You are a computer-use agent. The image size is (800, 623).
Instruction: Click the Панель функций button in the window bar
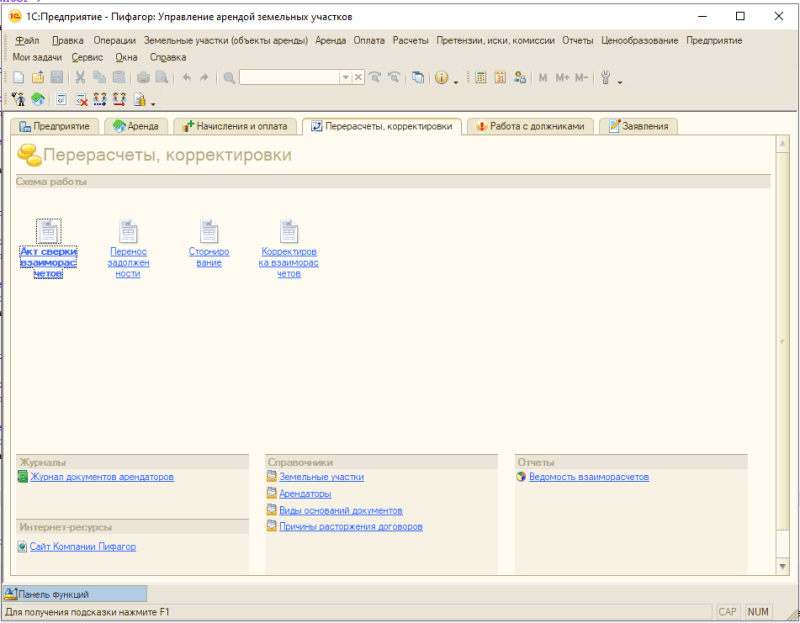point(75,594)
